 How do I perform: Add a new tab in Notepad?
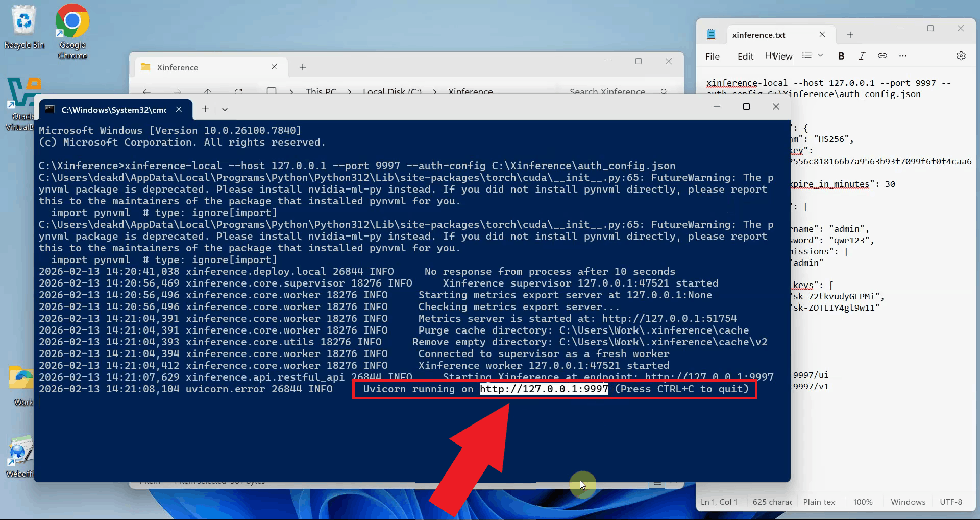[x=850, y=35]
